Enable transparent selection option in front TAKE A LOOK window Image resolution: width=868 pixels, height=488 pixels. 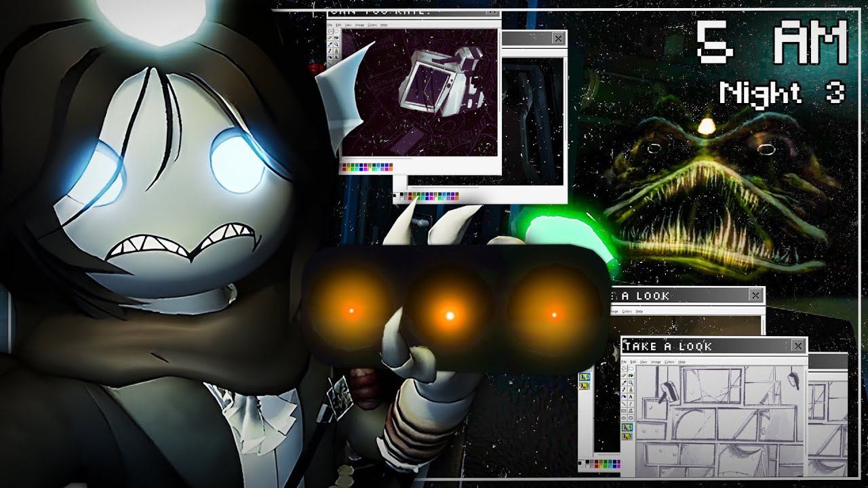627,436
